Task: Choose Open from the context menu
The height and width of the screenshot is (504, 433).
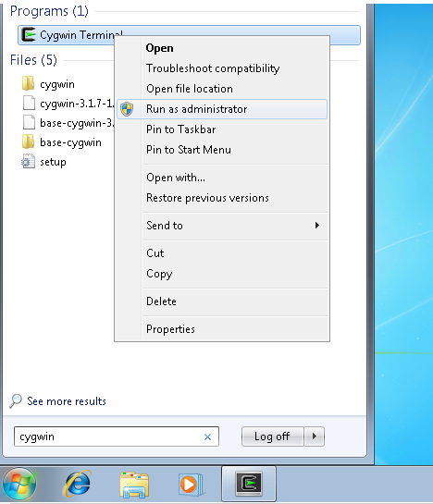Action: tap(222, 48)
